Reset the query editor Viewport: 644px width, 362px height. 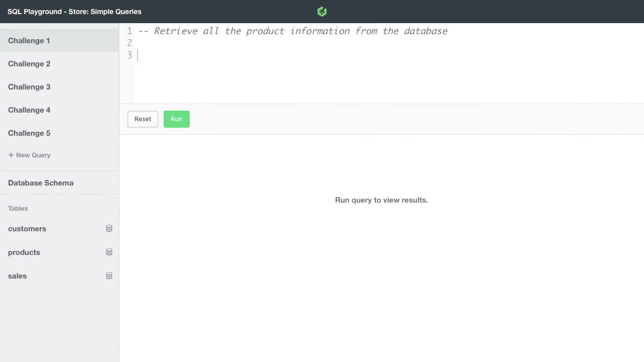tap(142, 119)
